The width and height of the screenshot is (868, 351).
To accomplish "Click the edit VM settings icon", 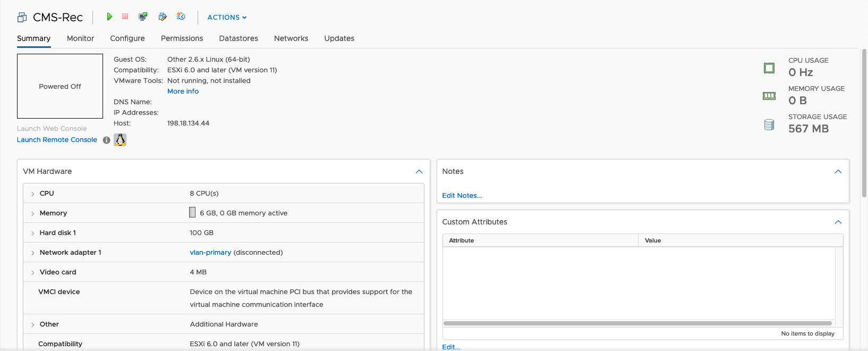I will pyautogui.click(x=163, y=17).
